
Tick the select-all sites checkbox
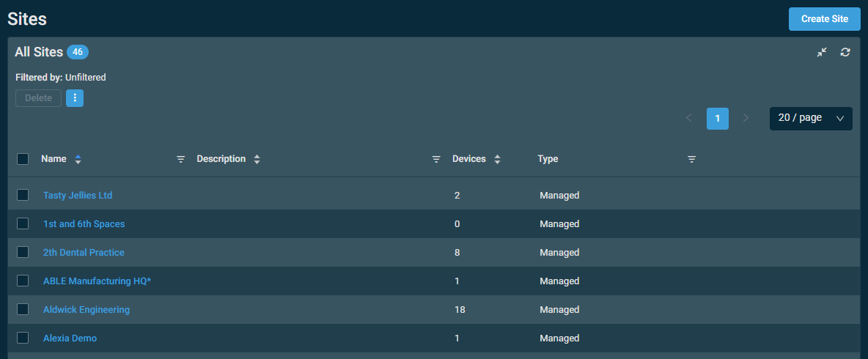[x=23, y=159]
